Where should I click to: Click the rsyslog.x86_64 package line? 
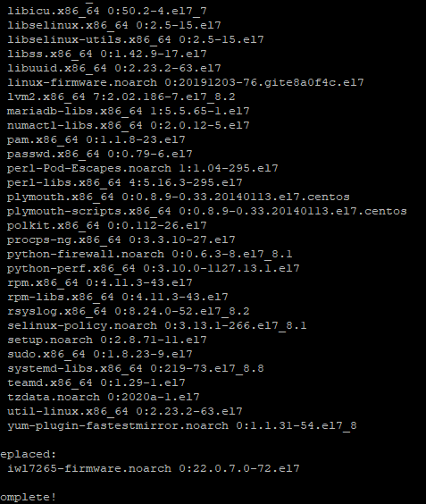pos(129,312)
